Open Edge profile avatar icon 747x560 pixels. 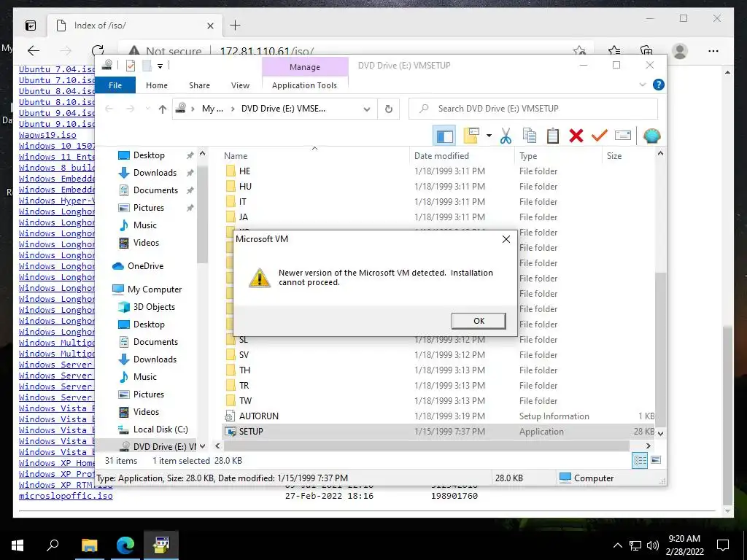coord(680,50)
